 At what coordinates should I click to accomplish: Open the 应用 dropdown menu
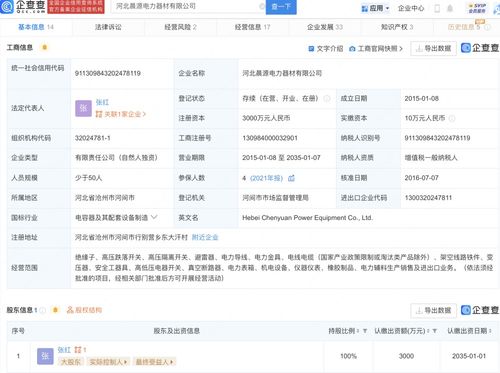(x=376, y=8)
